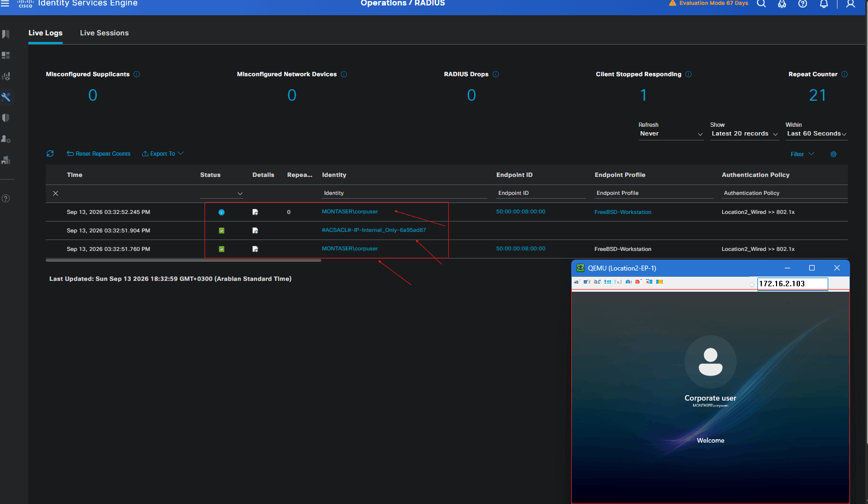Open the Administration user-gear sidebar icon
The image size is (868, 504).
click(6, 139)
